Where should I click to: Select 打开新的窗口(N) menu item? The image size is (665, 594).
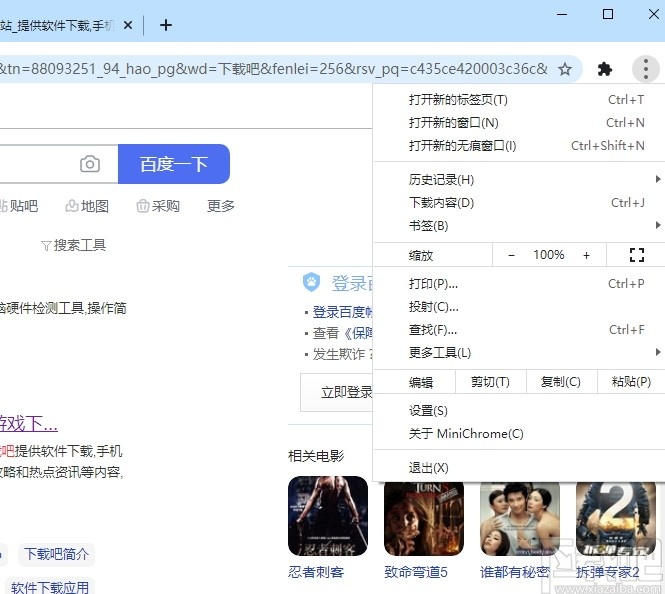tap(520, 123)
